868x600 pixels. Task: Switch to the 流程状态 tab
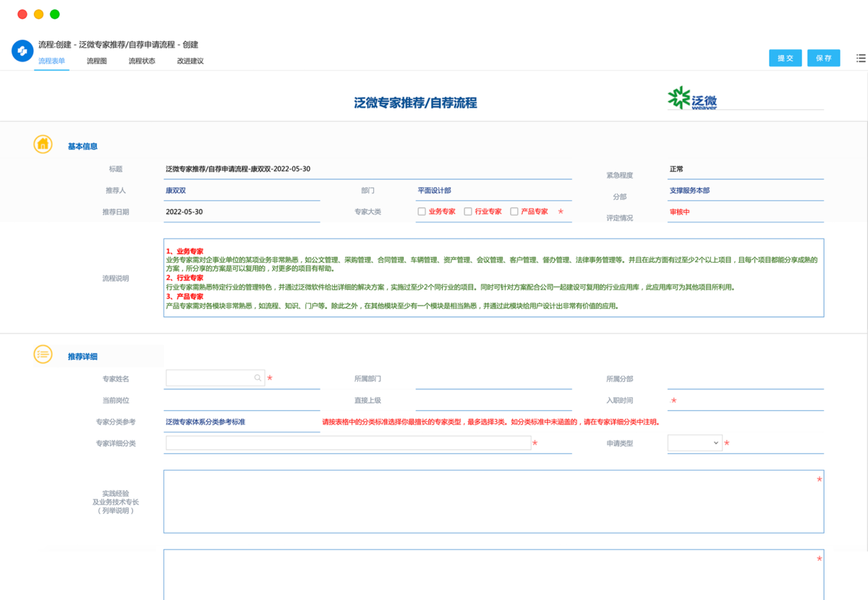pos(142,61)
